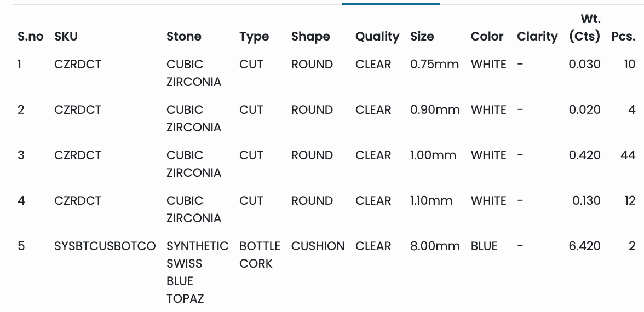The height and width of the screenshot is (312, 644).
Task: Select the Type column header
Action: (x=254, y=37)
